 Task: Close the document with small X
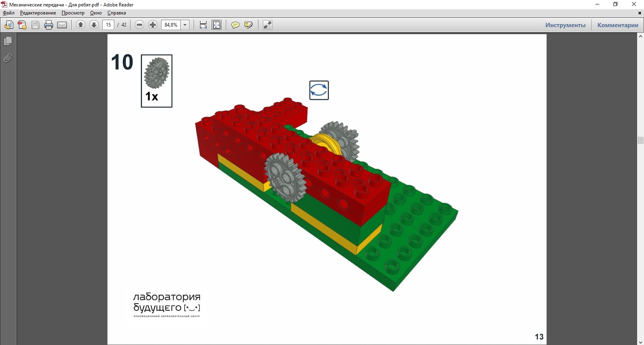pyautogui.click(x=640, y=13)
